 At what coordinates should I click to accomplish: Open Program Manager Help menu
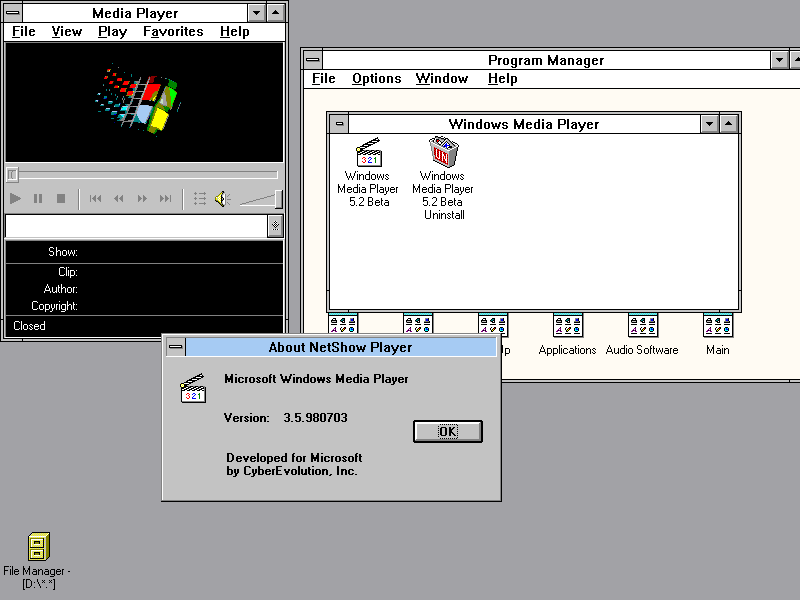tap(503, 79)
